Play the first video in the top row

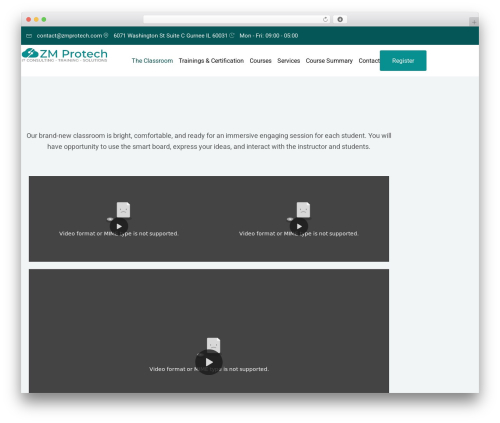point(119,226)
